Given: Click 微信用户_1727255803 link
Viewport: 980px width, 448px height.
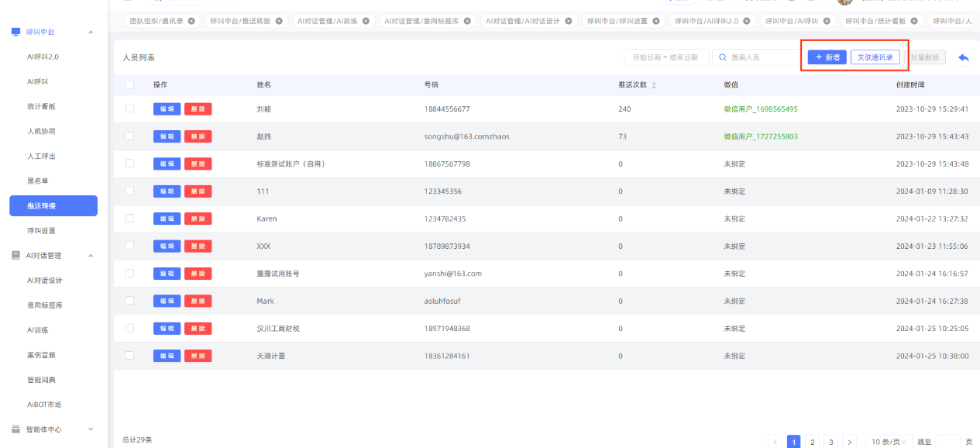Looking at the screenshot, I should pyautogui.click(x=761, y=136).
